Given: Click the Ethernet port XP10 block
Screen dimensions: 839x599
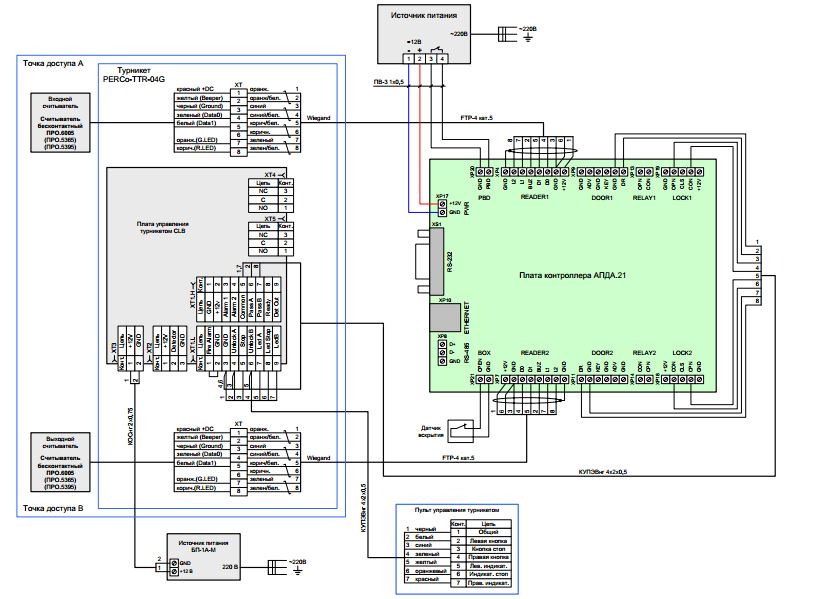Looking at the screenshot, I should [445, 317].
